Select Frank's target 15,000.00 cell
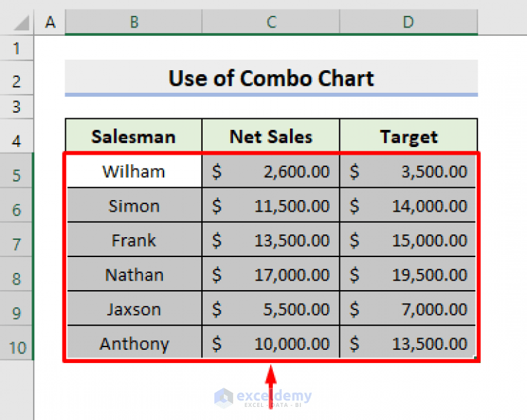This screenshot has width=527, height=420. tap(408, 240)
